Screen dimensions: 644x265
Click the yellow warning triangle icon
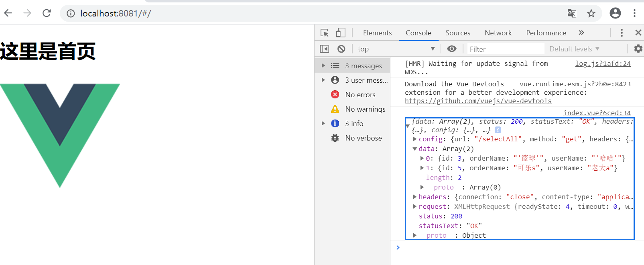point(335,109)
